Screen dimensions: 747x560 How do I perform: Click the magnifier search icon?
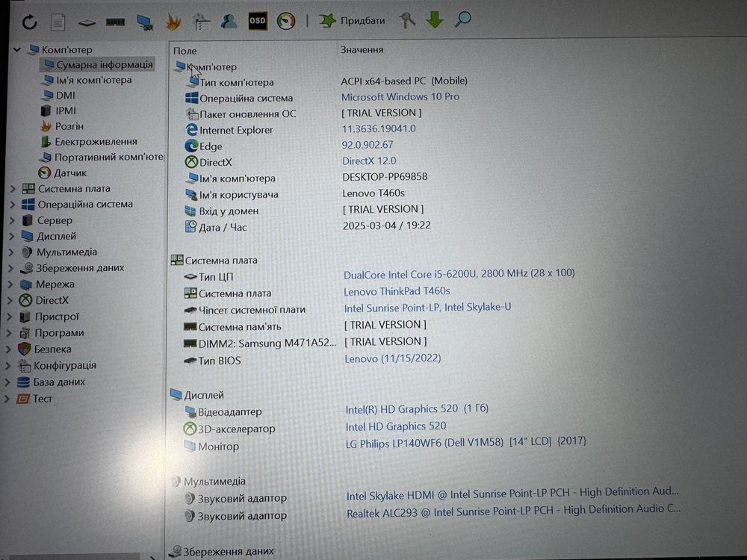(x=462, y=19)
